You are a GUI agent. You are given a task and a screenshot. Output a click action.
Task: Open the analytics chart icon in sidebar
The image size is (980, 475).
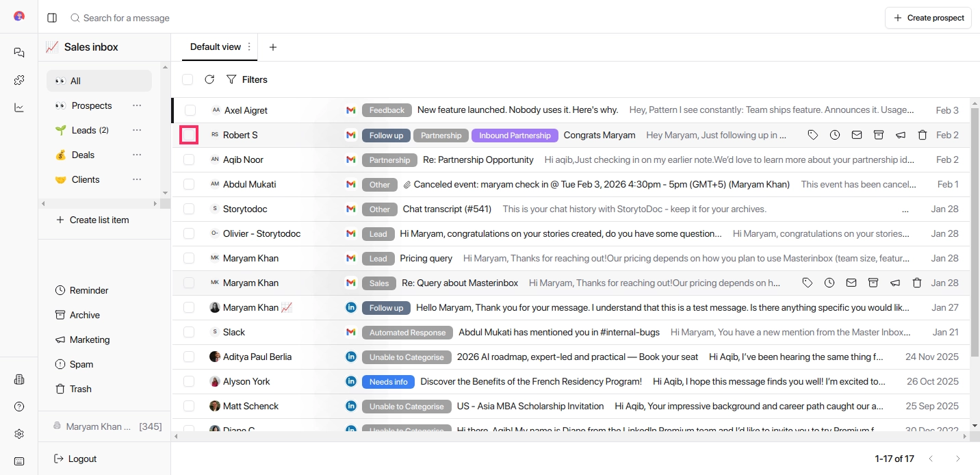(x=18, y=107)
